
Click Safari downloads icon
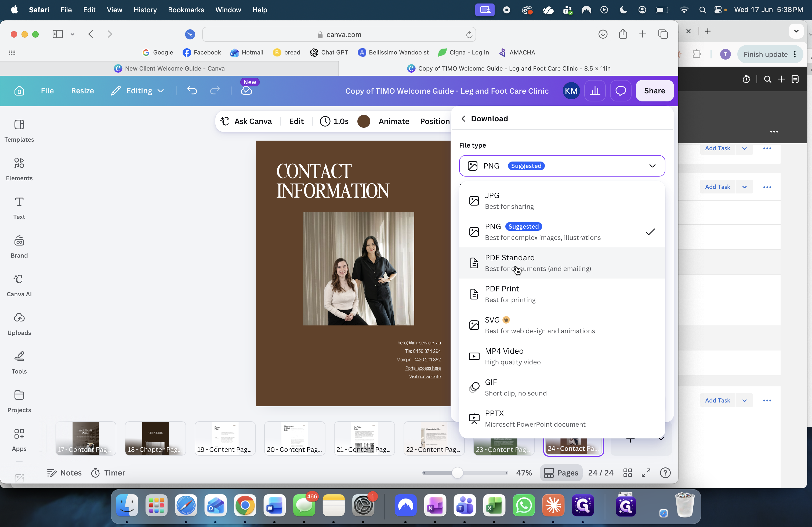(x=603, y=34)
